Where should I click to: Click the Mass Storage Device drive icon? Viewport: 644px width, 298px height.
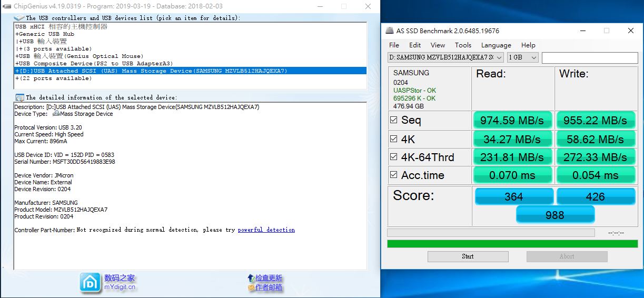tap(56, 114)
